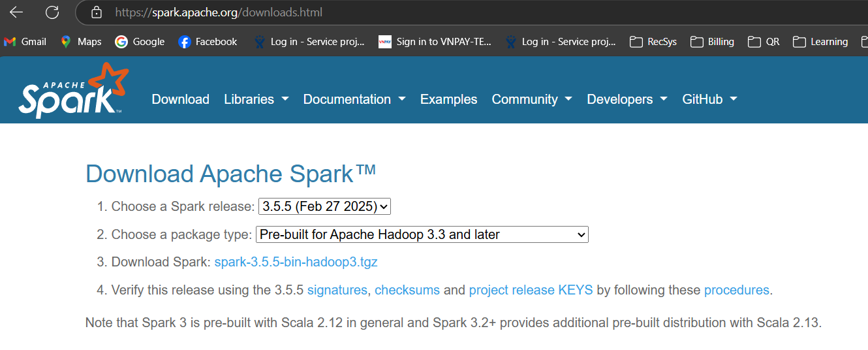Click the browser back arrow
The height and width of the screenshot is (350, 868).
point(16,12)
